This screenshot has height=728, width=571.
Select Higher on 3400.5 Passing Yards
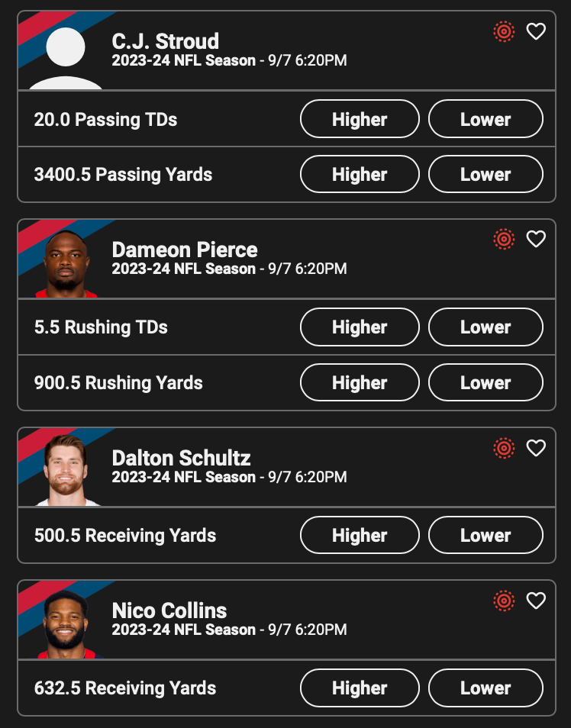point(360,175)
